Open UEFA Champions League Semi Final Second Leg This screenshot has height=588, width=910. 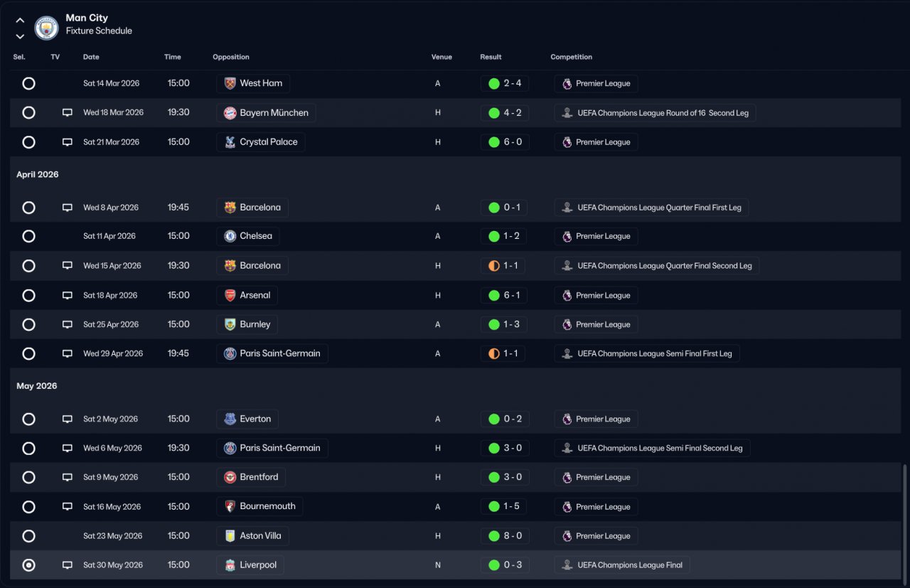[x=653, y=448]
